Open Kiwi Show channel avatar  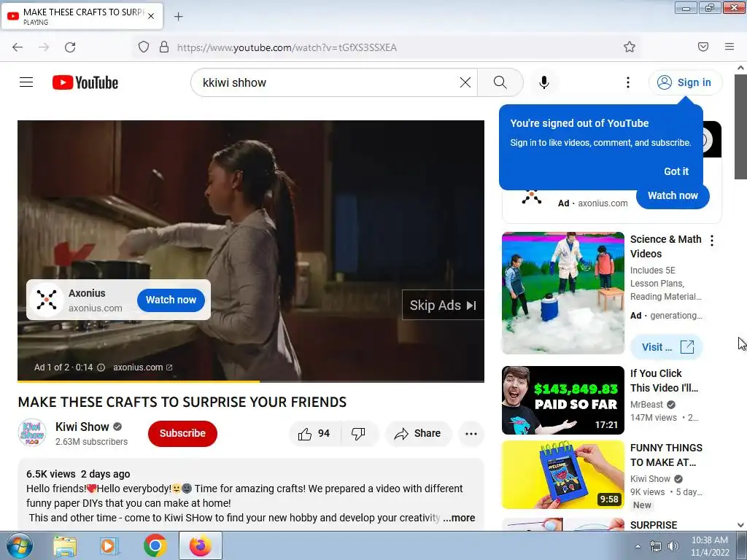tap(32, 433)
